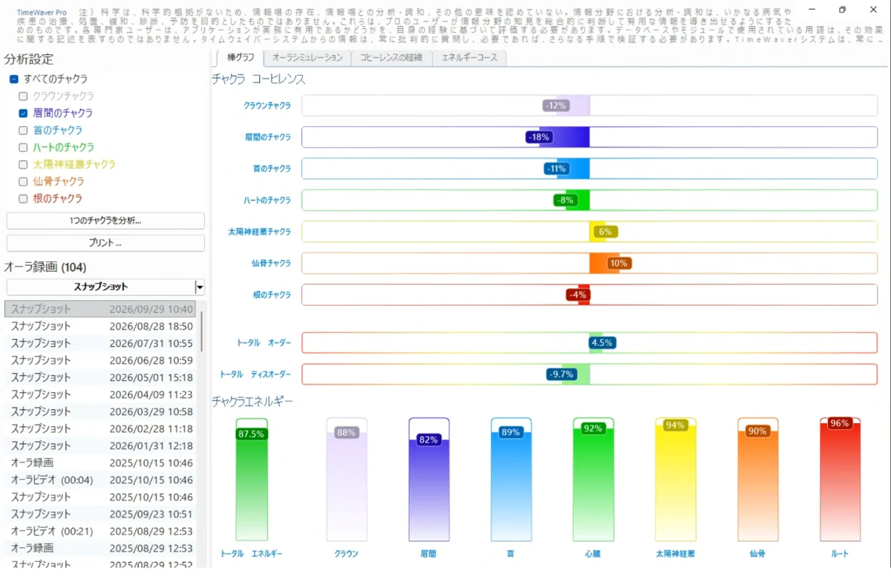Image resolution: width=891 pixels, height=588 pixels.
Task: Uncheck the 眉間のチャクラ checkbox
Action: pos(23,113)
